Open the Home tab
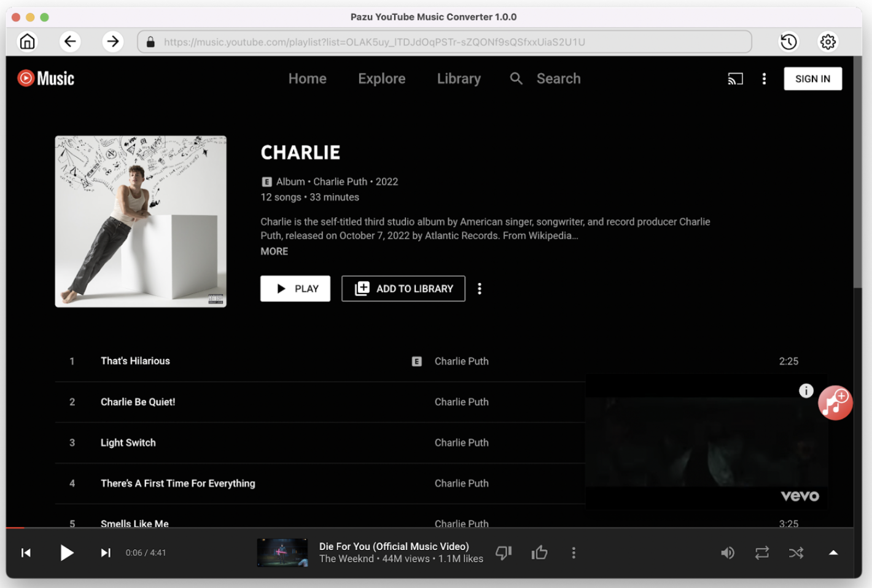This screenshot has height=588, width=872. 308,79
